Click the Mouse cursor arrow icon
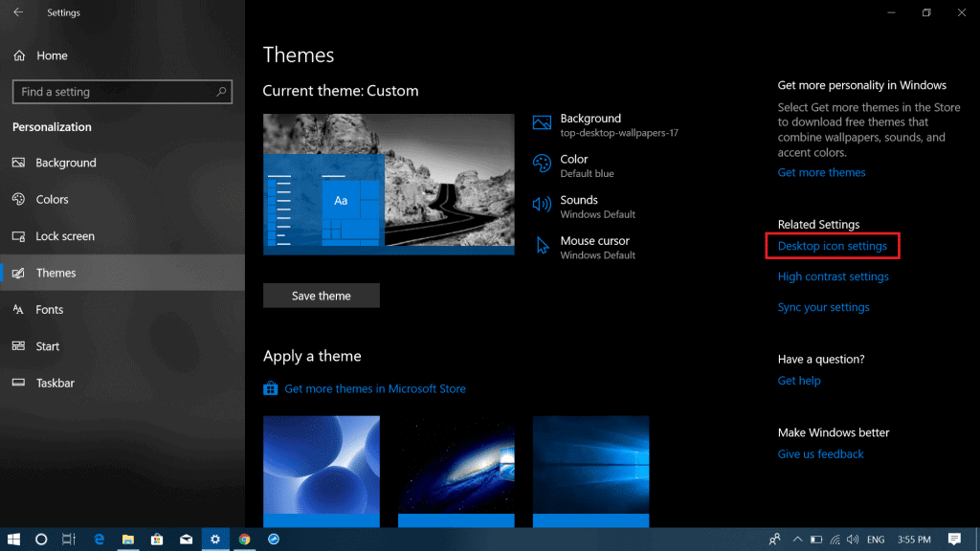 (x=542, y=246)
